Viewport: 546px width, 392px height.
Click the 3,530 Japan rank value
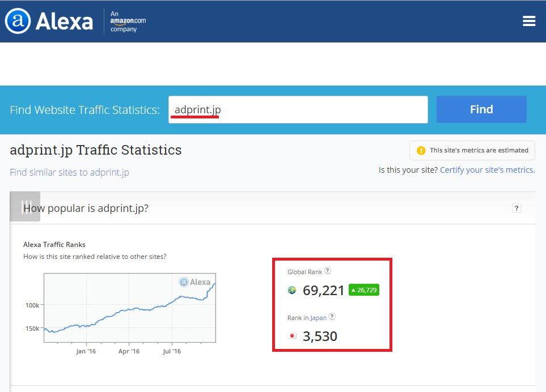point(320,336)
